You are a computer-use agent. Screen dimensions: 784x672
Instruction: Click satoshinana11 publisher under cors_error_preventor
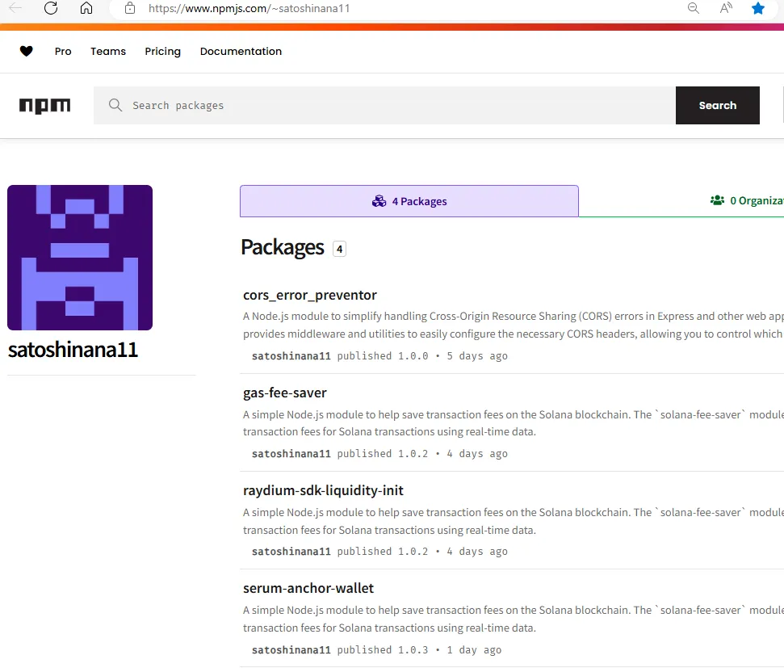pyautogui.click(x=291, y=356)
